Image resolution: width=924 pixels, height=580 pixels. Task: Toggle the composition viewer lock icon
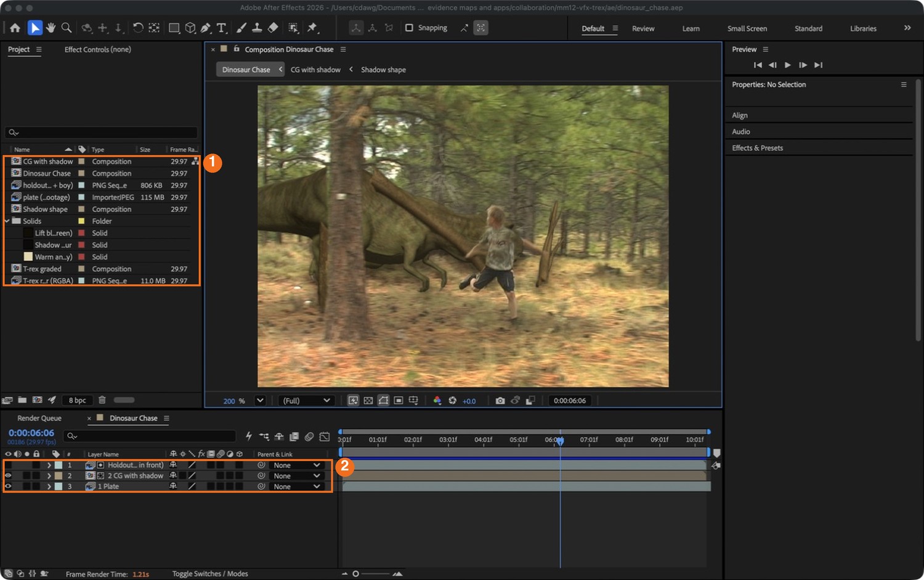click(x=237, y=49)
